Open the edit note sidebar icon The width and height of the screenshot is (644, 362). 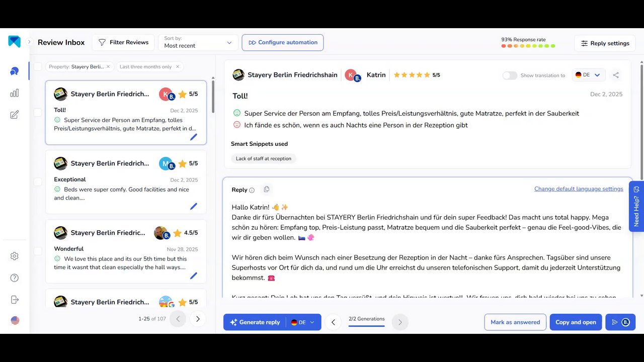14,115
